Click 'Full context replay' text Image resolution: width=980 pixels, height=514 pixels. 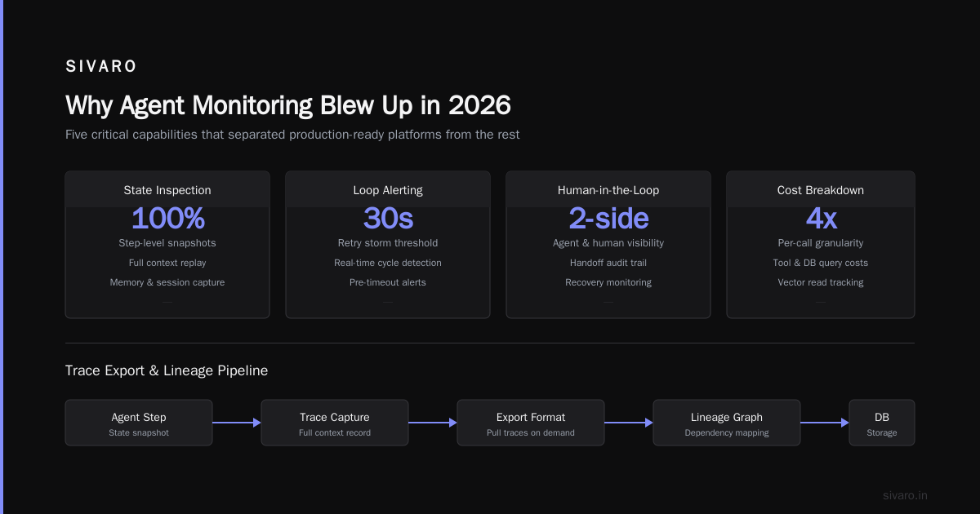167,263
